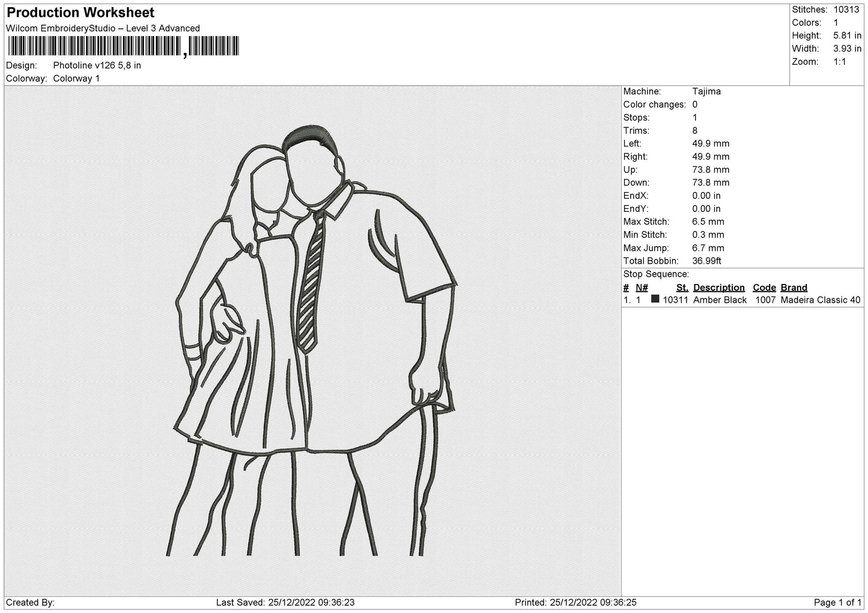
Task: Click the "Created By:" footer label
Action: 30,602
